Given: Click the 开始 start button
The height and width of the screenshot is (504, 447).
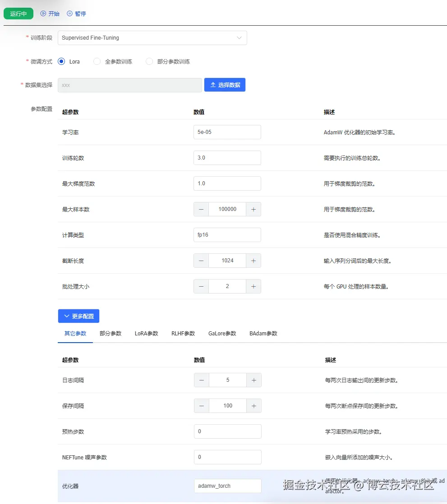Looking at the screenshot, I should click(50, 14).
